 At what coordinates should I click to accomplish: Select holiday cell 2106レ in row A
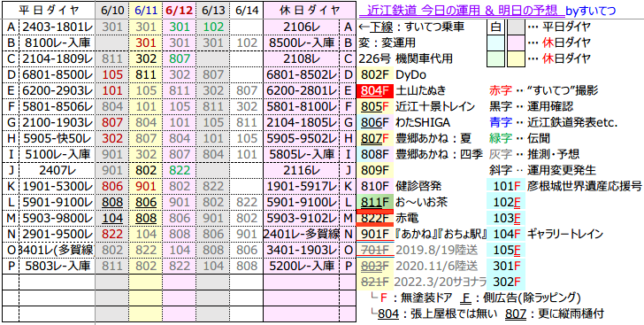303,27
